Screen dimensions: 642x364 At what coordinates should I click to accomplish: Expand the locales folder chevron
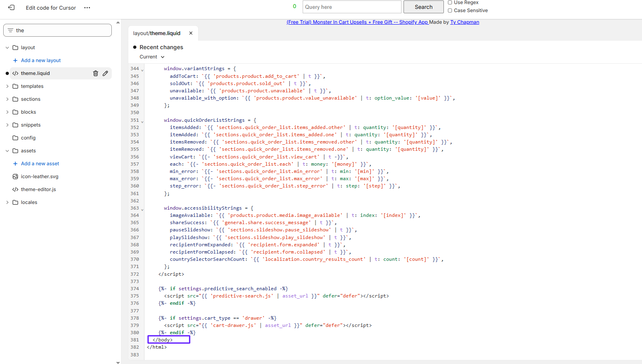tap(7, 202)
